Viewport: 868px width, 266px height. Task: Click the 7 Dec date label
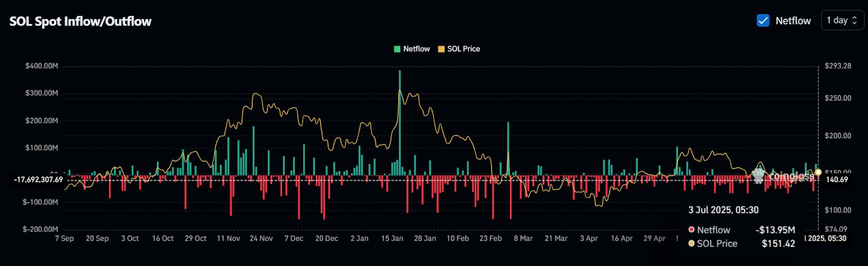(294, 238)
